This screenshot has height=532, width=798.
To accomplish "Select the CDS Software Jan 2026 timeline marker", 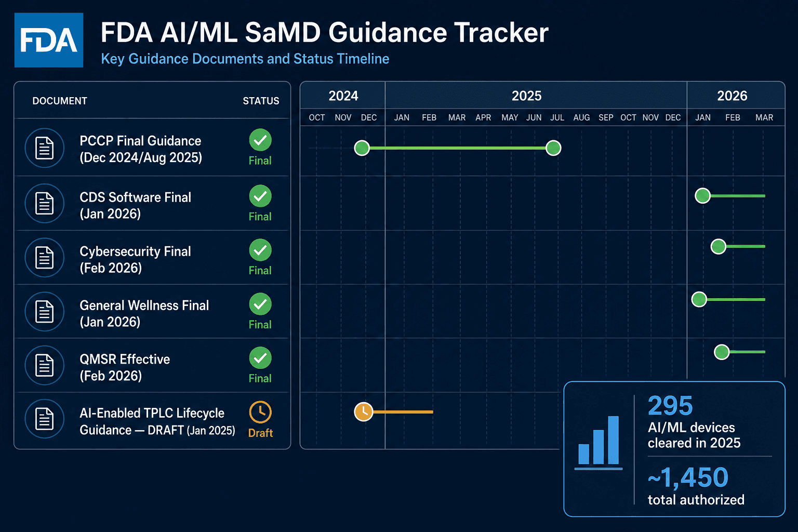I will pyautogui.click(x=703, y=196).
